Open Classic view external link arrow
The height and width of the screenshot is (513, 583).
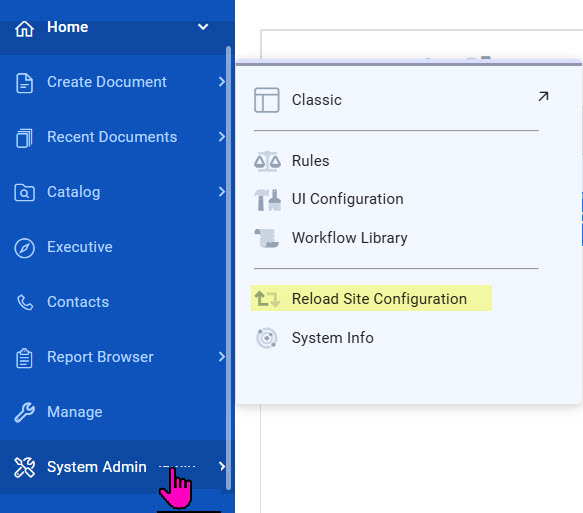coord(543,97)
